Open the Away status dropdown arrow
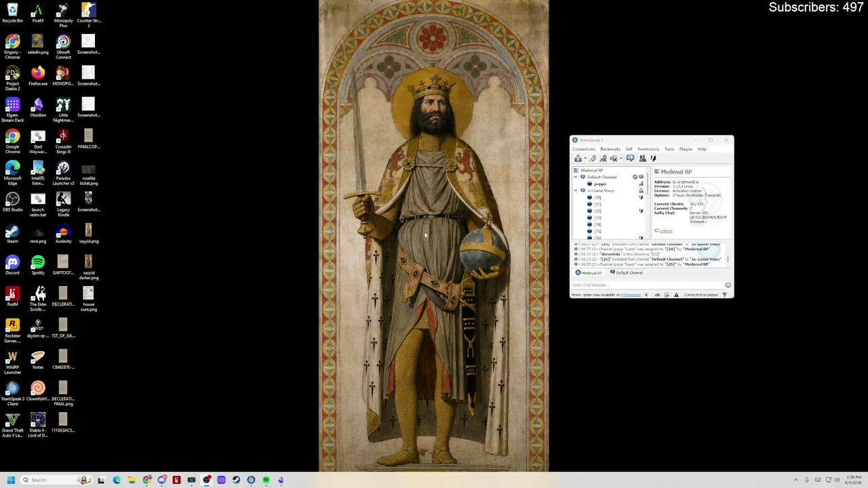Image resolution: width=868 pixels, height=488 pixels. [x=620, y=159]
